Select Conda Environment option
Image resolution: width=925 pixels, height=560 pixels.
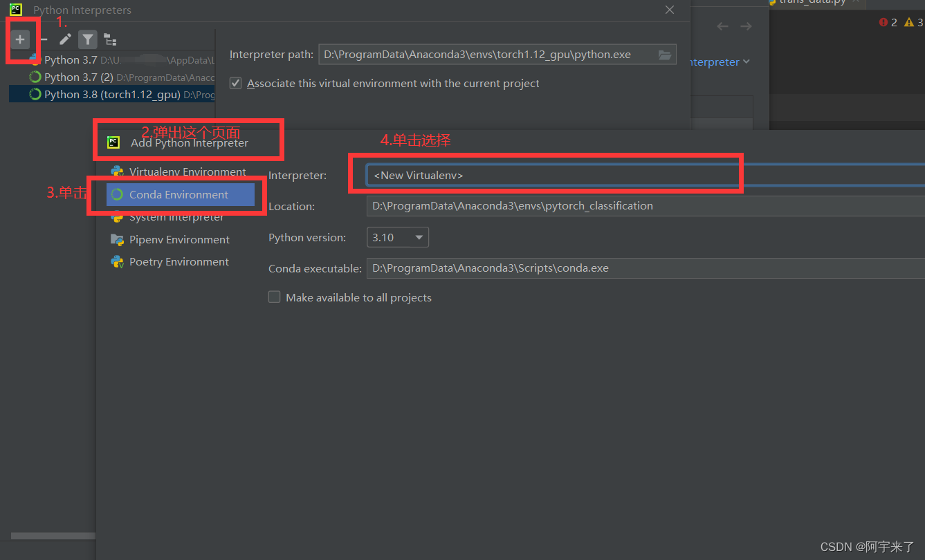point(181,194)
